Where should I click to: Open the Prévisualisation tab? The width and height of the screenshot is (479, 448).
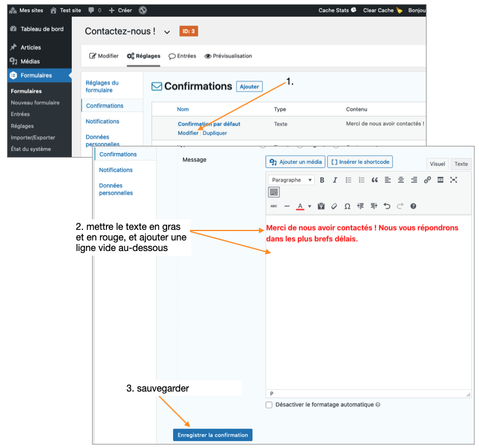pos(228,56)
